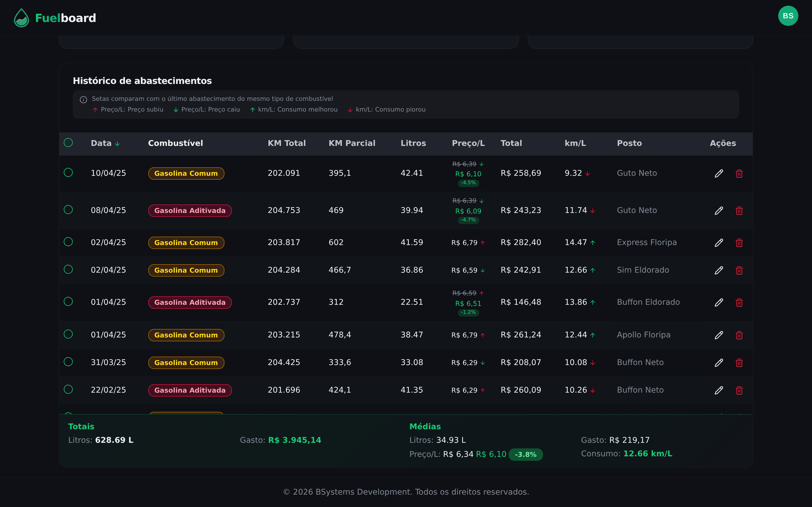Click the Fuelboard droplet logo
The image size is (812, 507).
21,18
